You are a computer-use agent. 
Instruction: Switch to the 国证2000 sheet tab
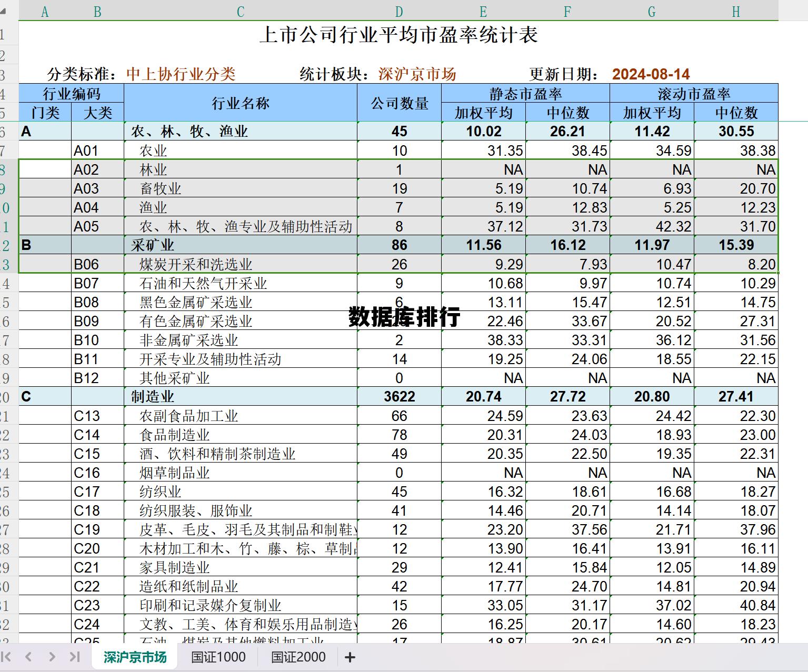(x=298, y=657)
